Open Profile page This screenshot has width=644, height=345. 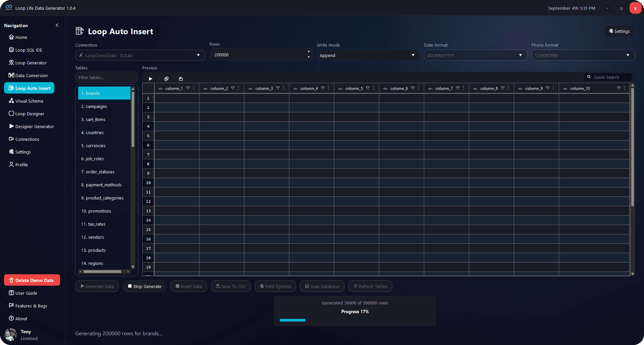tap(18, 165)
